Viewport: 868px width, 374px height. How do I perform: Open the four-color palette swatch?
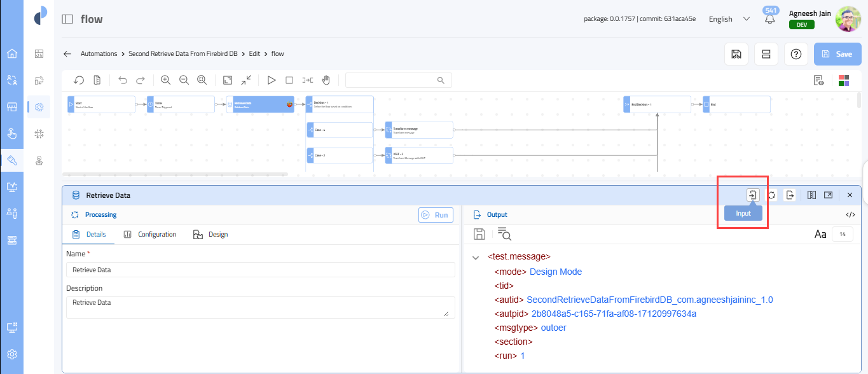pyautogui.click(x=844, y=80)
